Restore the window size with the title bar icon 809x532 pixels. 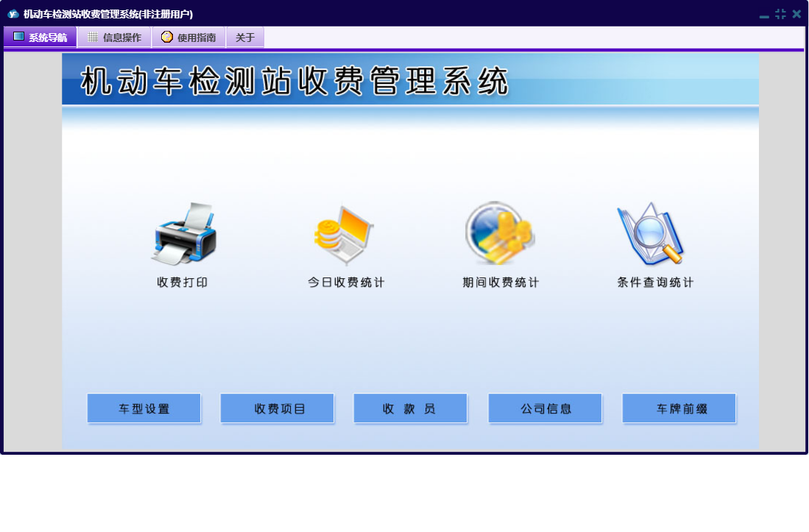[x=780, y=14]
